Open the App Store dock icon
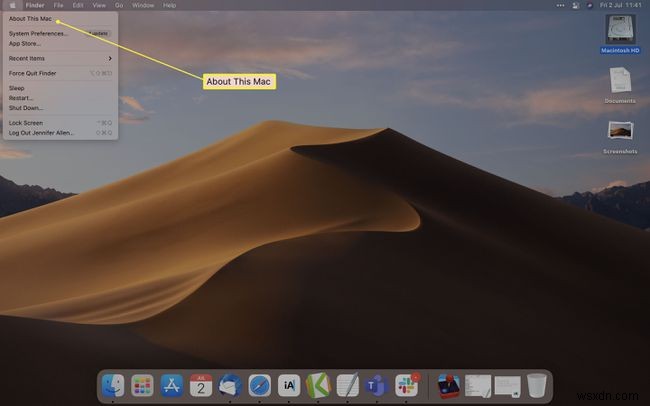This screenshot has height=406, width=650. (x=172, y=385)
